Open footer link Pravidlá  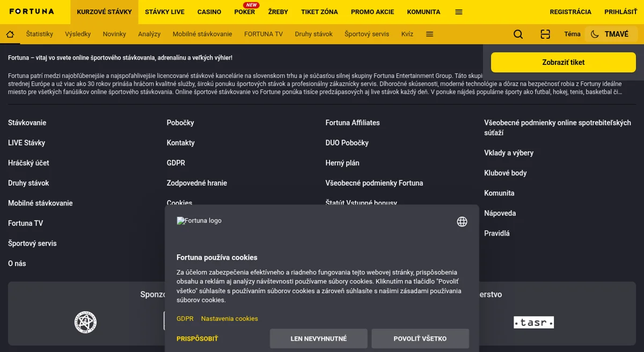tap(497, 233)
